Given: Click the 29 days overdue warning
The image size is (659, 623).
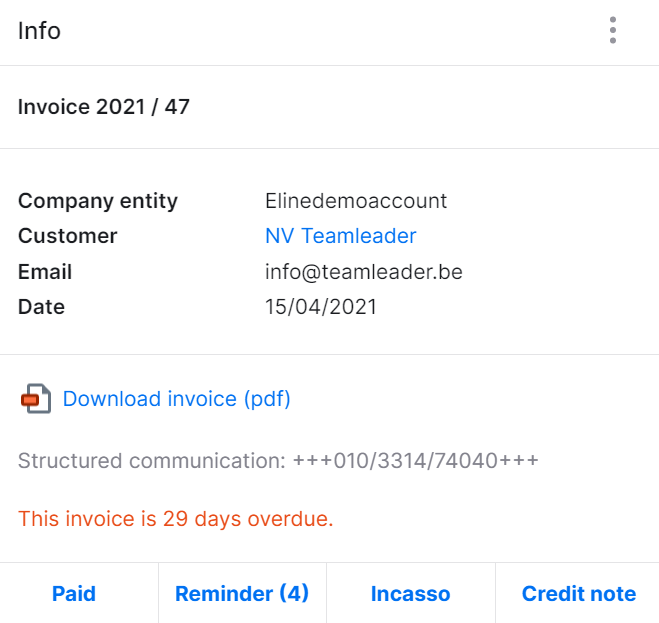Looking at the screenshot, I should click(176, 518).
